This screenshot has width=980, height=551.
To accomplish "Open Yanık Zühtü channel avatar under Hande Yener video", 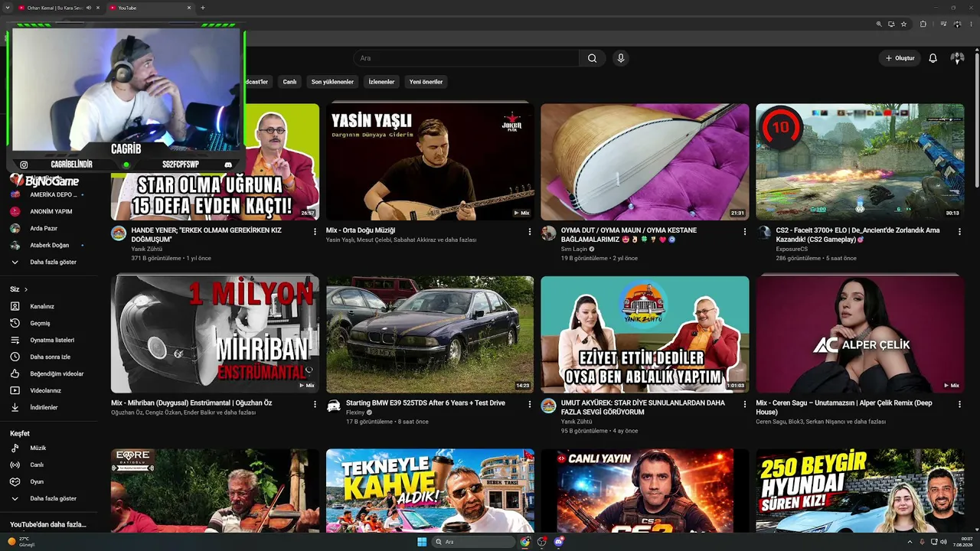I will [119, 233].
